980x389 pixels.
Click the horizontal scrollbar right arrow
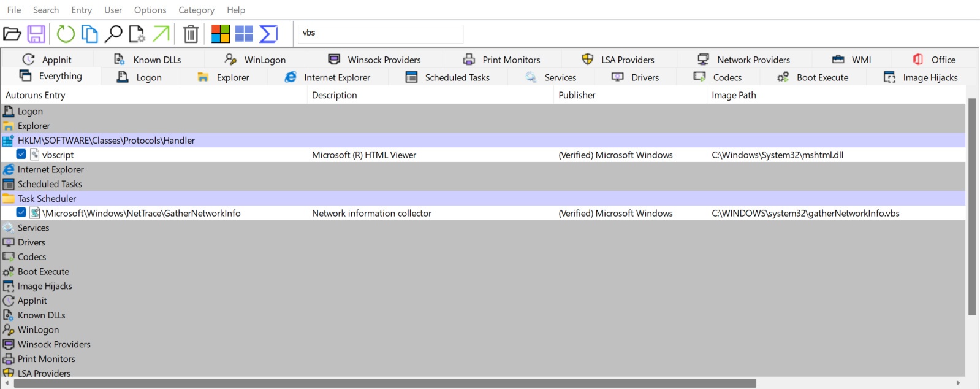point(959,383)
